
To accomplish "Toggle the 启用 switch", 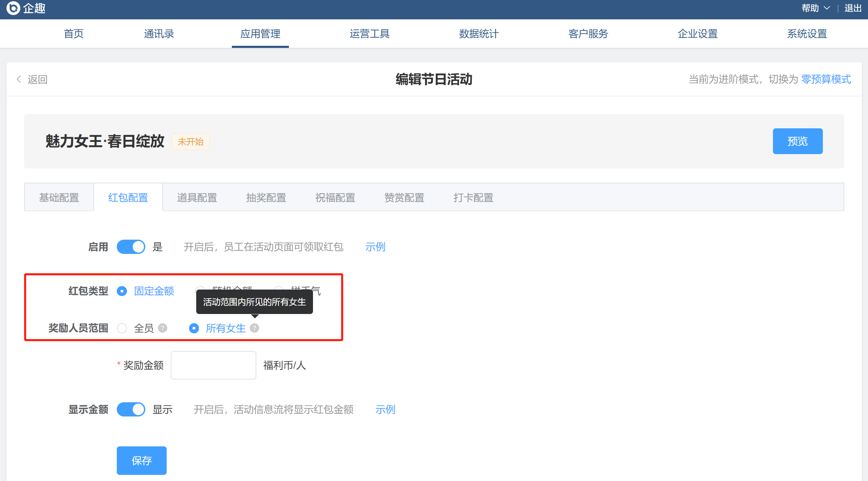I will pyautogui.click(x=131, y=247).
